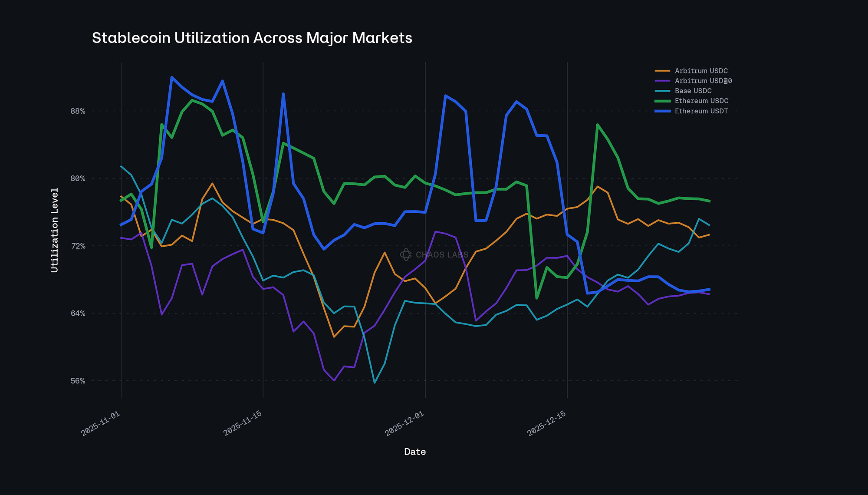Image resolution: width=868 pixels, height=495 pixels.
Task: Click the Chaos Labs watermark logo icon
Action: coord(405,254)
